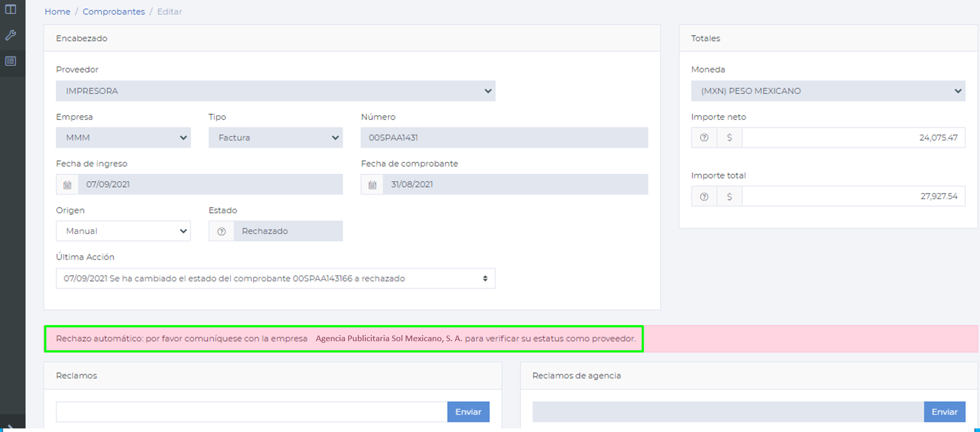The height and width of the screenshot is (432, 980).
Task: Click the dollar sign in Importe total
Action: point(729,197)
